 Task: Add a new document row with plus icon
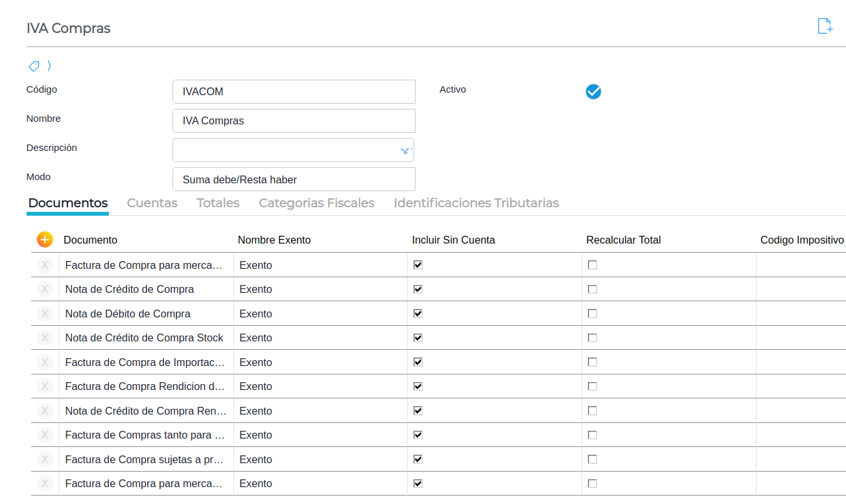click(x=45, y=240)
